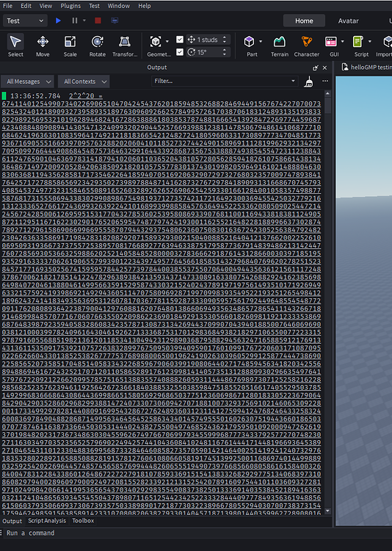Switch to the Toolbox tab
Screen dimensions: 392x551
(83, 521)
